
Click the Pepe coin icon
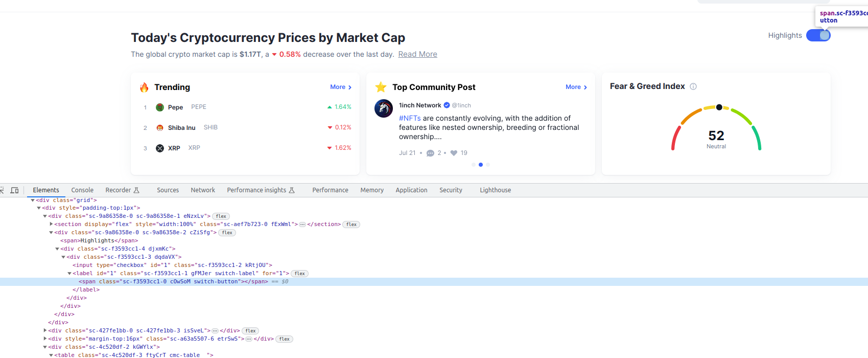160,107
